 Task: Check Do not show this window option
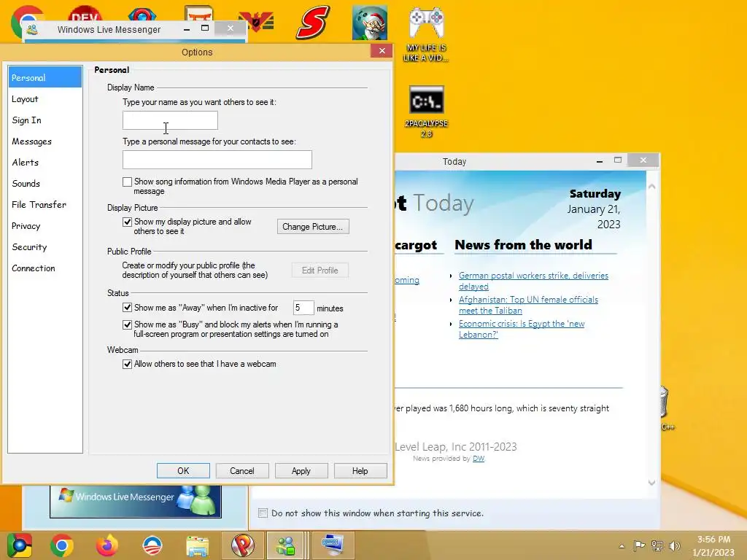point(263,513)
